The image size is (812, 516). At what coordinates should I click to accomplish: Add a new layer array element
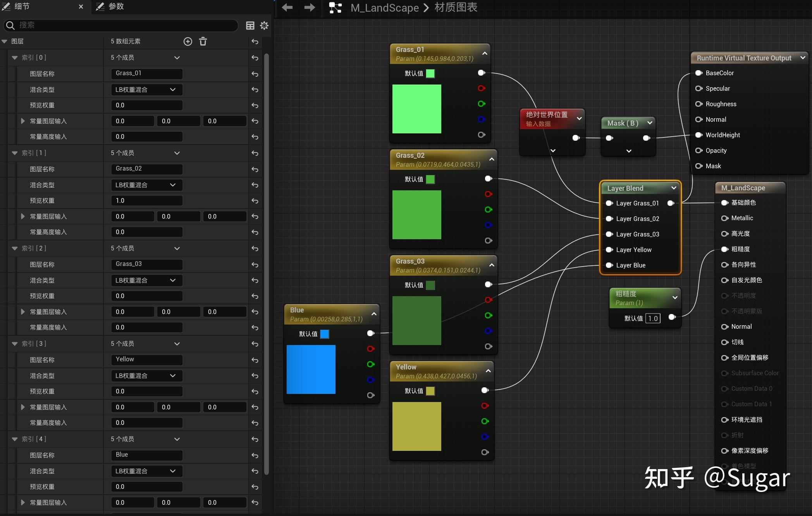coord(188,41)
